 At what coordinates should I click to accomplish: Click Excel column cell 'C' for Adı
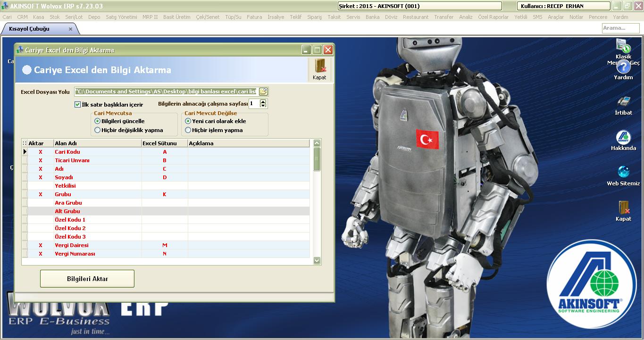[165, 169]
